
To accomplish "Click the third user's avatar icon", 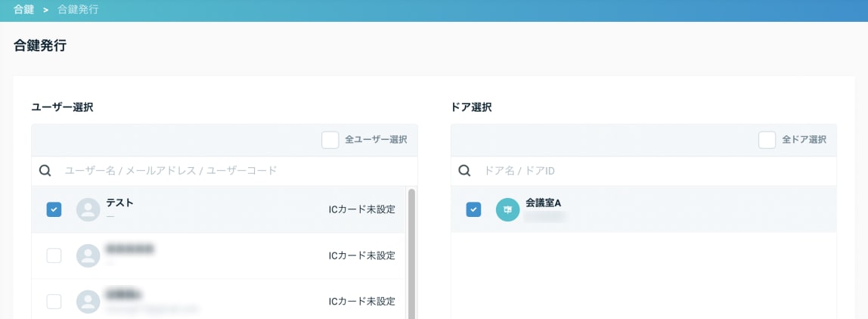I will coord(88,302).
